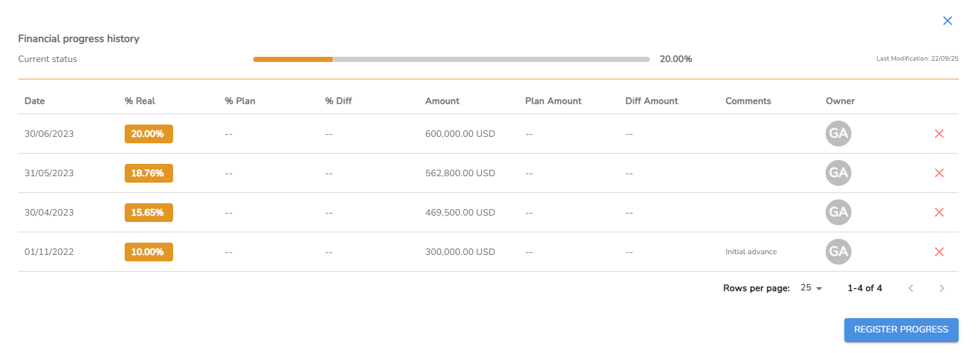Click the GA owner avatar for 31/05/2023
The height and width of the screenshot is (353, 980).
[838, 173]
